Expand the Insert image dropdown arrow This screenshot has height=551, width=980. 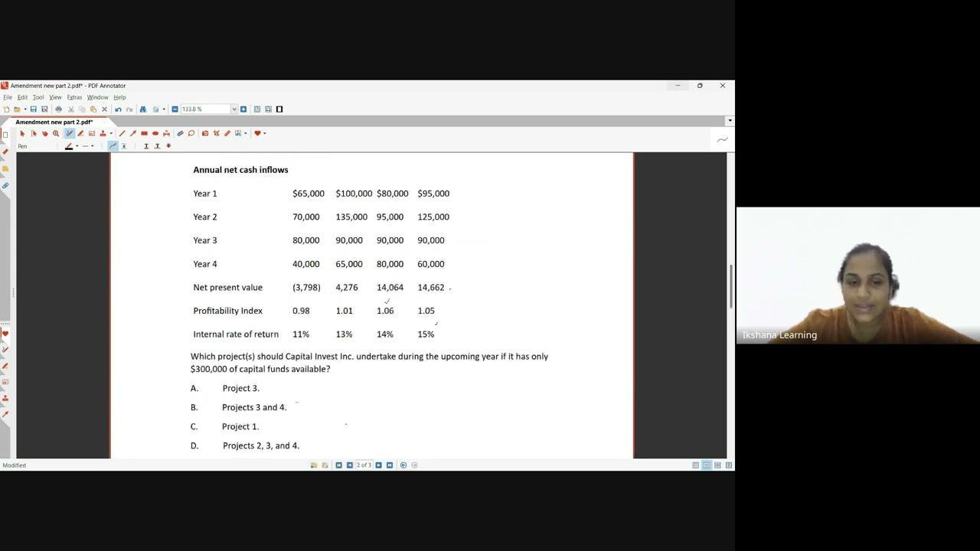tap(246, 133)
